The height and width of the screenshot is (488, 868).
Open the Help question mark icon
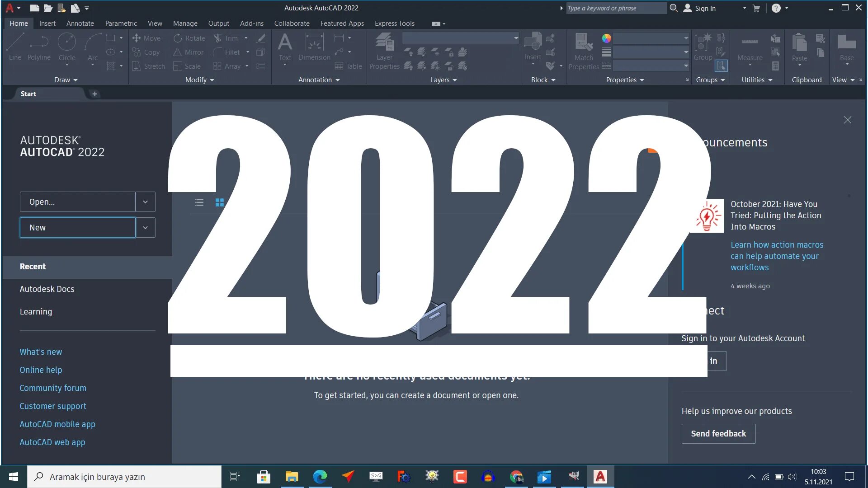[776, 8]
